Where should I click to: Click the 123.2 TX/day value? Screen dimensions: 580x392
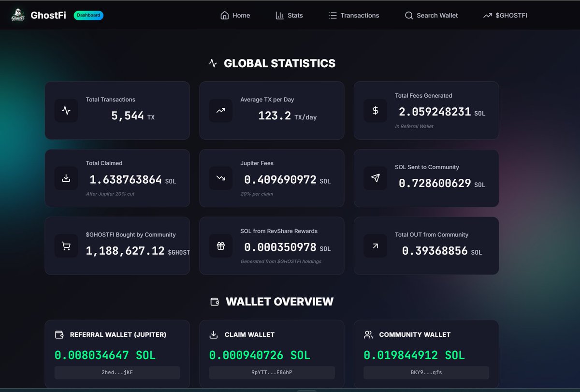[288, 116]
